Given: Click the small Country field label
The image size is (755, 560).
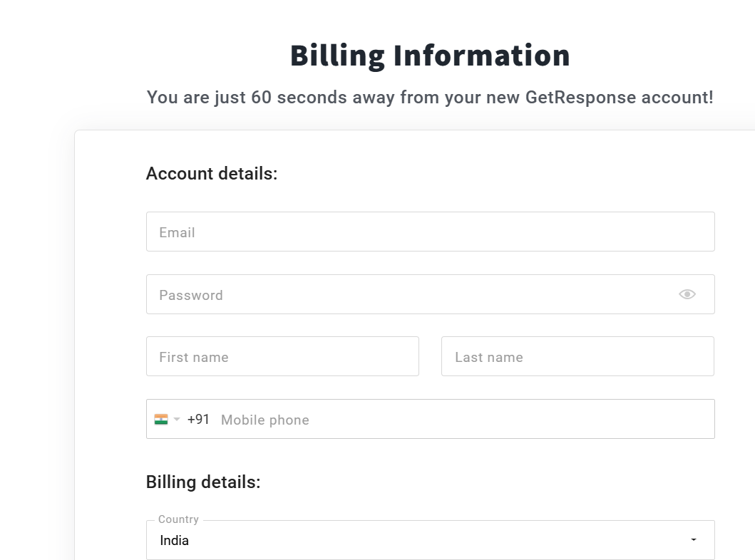Looking at the screenshot, I should click(x=178, y=519).
